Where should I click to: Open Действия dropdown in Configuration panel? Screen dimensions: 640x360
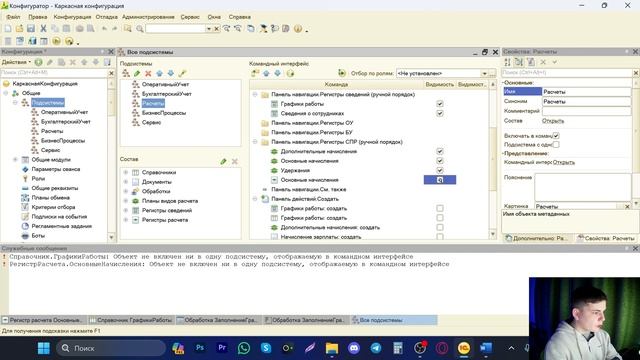[x=16, y=62]
